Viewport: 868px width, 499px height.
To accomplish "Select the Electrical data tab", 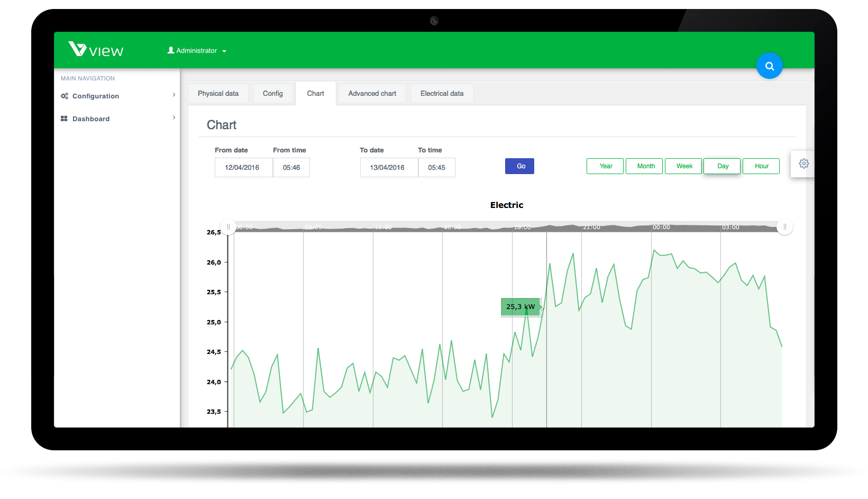I will pos(442,94).
